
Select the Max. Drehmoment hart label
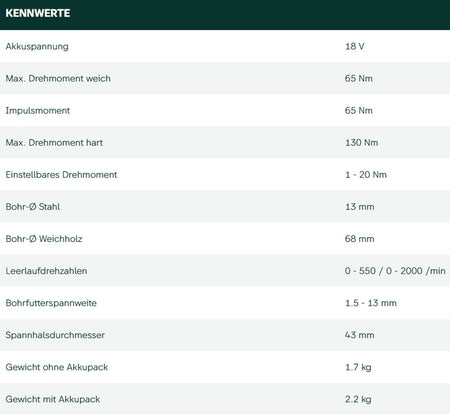[x=54, y=143]
